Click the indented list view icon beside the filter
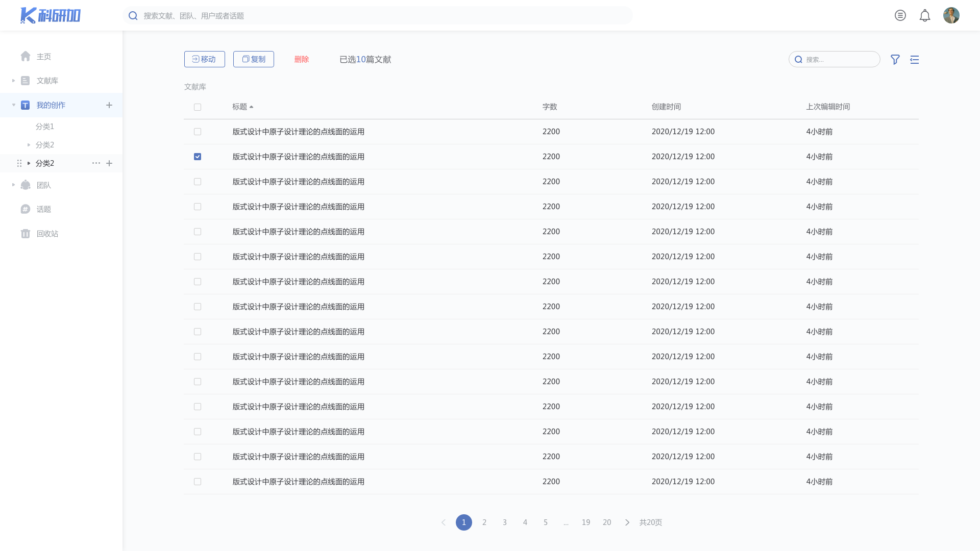 915,60
